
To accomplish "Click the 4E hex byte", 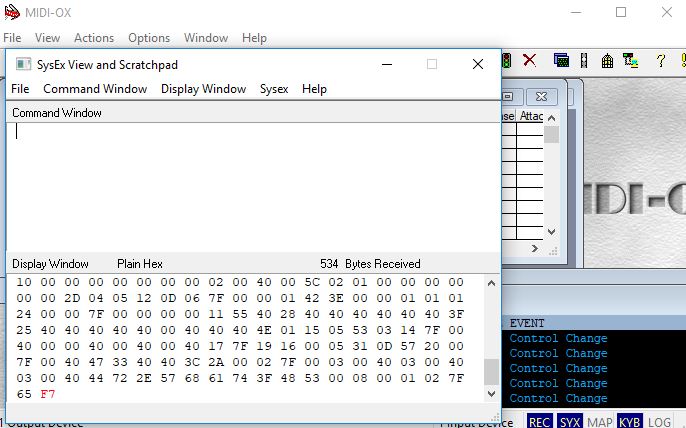I will click(x=264, y=330).
